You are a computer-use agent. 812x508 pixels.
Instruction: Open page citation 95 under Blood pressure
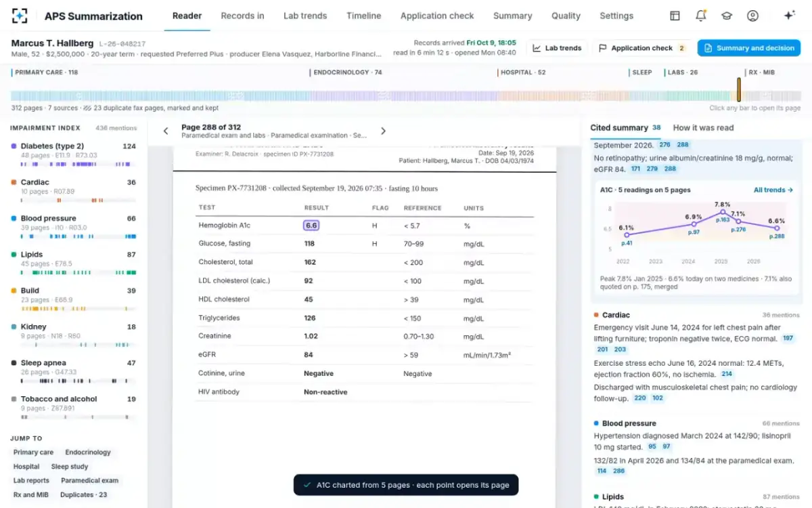pos(652,447)
